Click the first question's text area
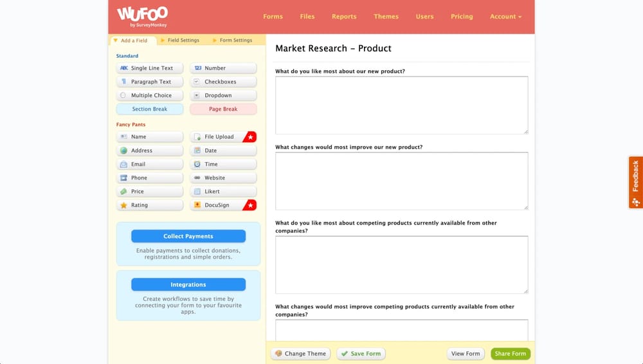Viewport: 643px width, 364px height. [x=401, y=105]
